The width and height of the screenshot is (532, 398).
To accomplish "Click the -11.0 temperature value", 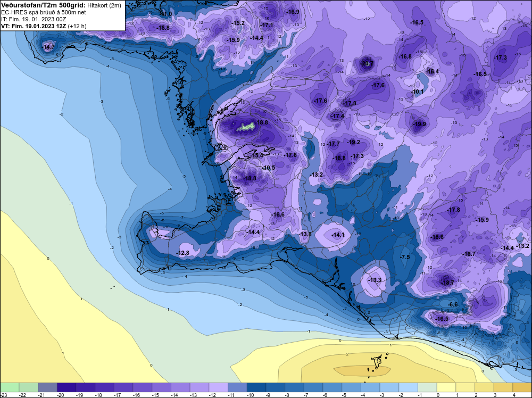I will click(x=165, y=14).
